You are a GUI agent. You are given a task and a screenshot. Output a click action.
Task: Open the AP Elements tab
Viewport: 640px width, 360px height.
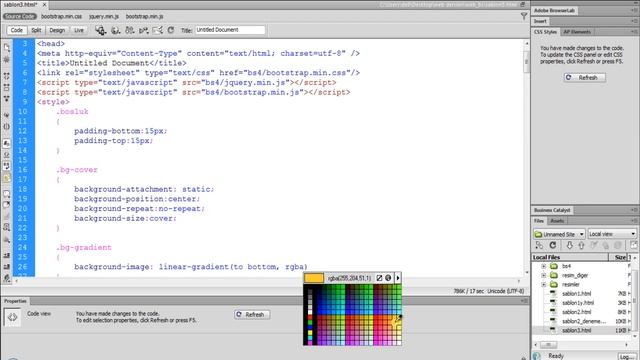point(577,32)
